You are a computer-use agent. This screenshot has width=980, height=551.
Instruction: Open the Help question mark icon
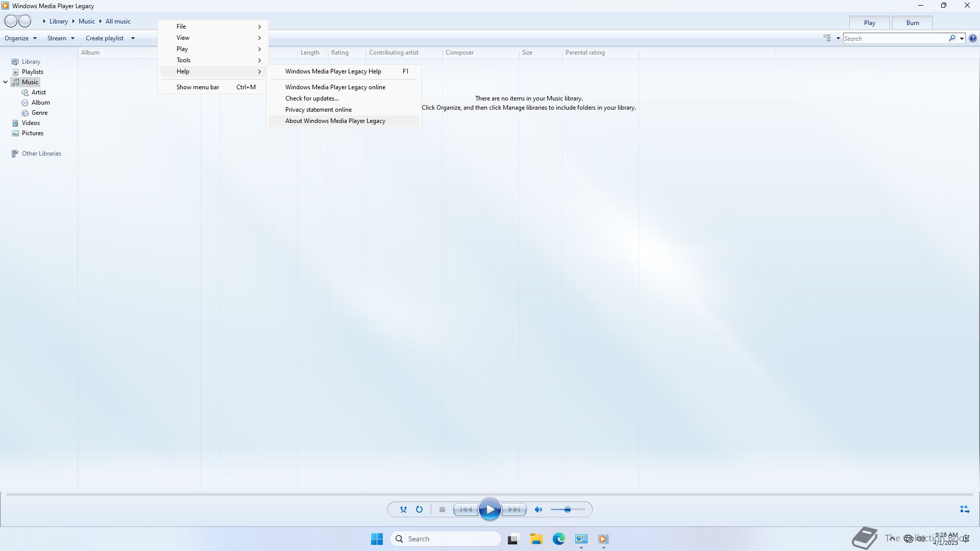point(973,38)
